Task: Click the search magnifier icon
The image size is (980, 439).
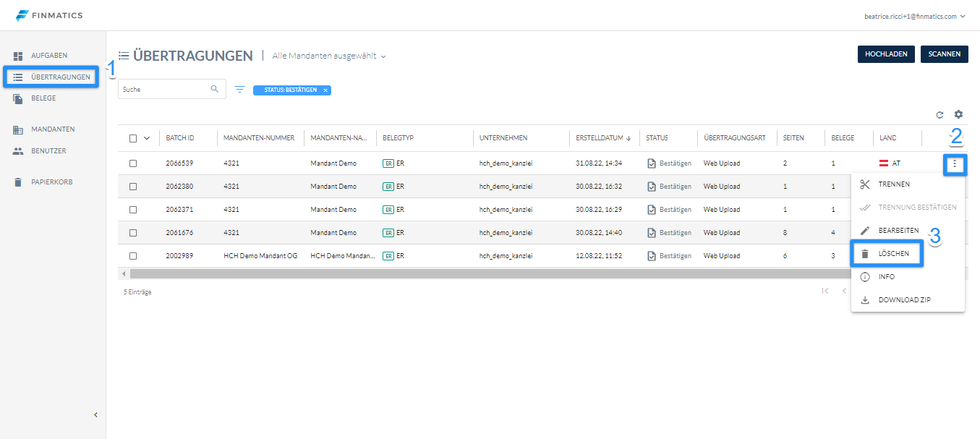Action: tap(214, 89)
